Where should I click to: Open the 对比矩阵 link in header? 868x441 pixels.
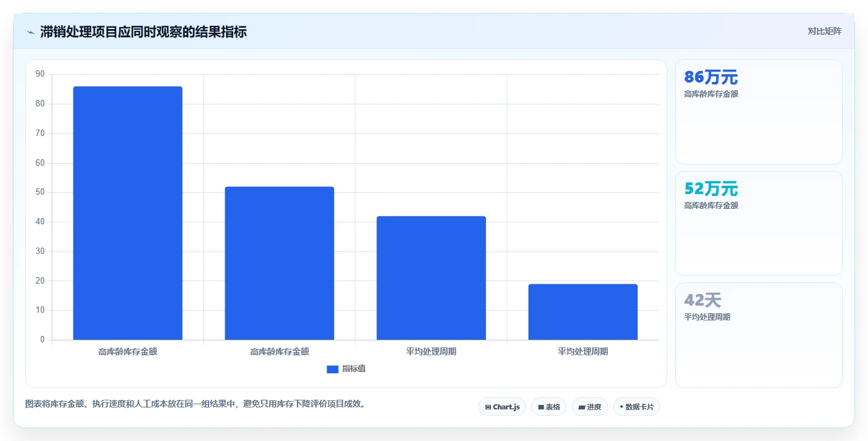[x=824, y=31]
